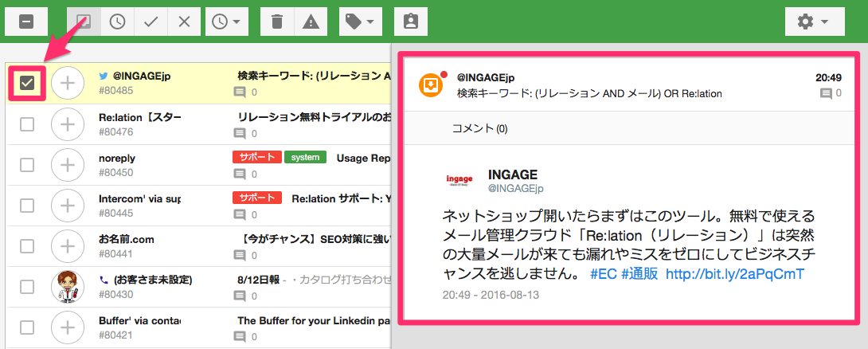The width and height of the screenshot is (868, 349).
Task: Click comment bubble icon on お名前.com ticket
Action: tap(239, 256)
